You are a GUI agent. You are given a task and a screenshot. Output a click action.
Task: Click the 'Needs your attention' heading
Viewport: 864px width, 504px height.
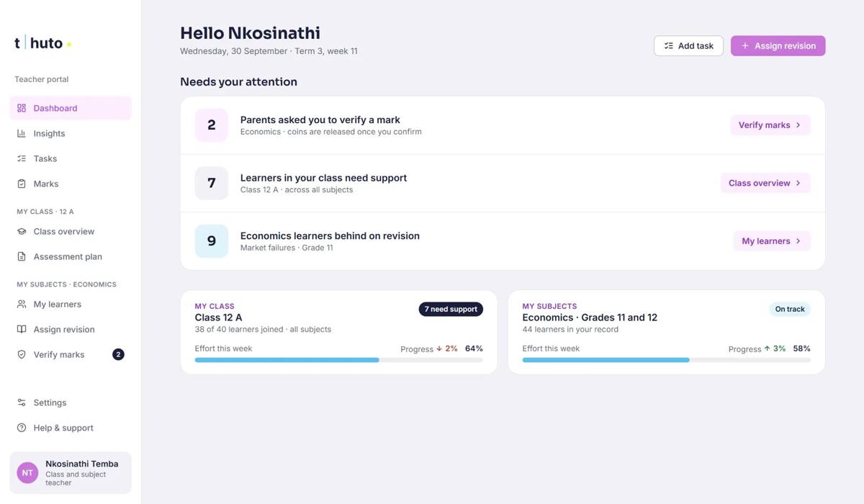click(238, 82)
